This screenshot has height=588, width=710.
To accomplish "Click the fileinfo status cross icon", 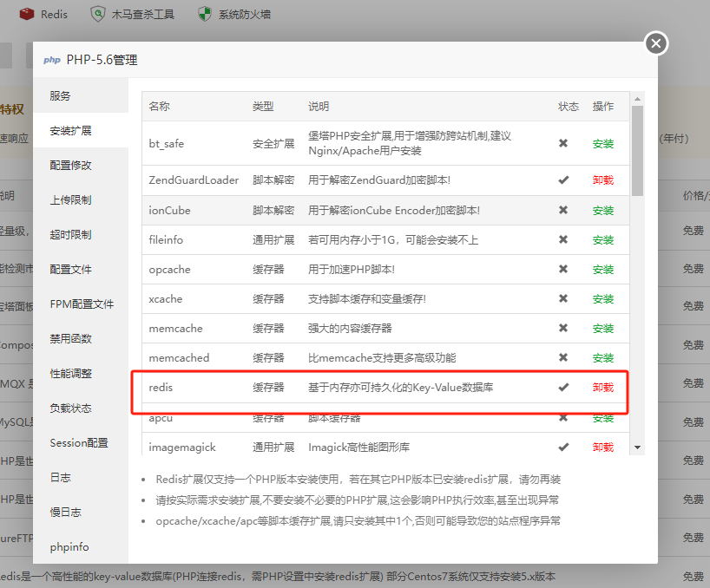I will click(x=563, y=239).
